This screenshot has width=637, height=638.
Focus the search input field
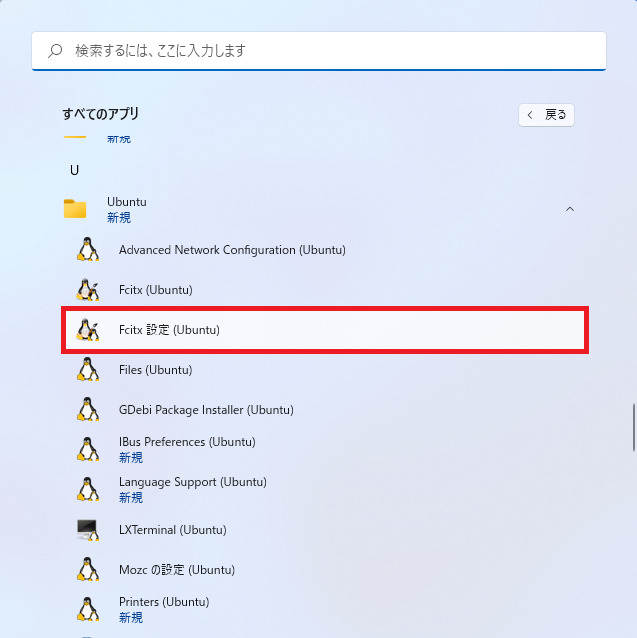[319, 51]
